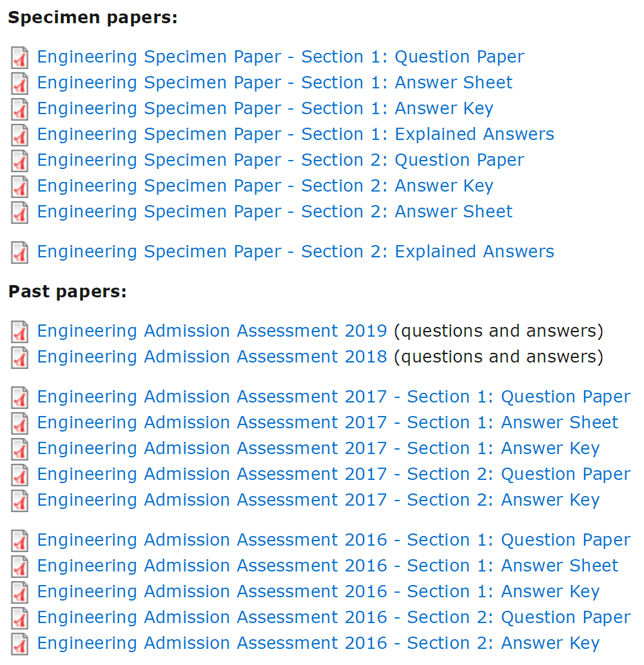Screen dimensions: 644x665
Task: Open Engineering Admission Assessment 2019 link
Action: click(x=211, y=331)
